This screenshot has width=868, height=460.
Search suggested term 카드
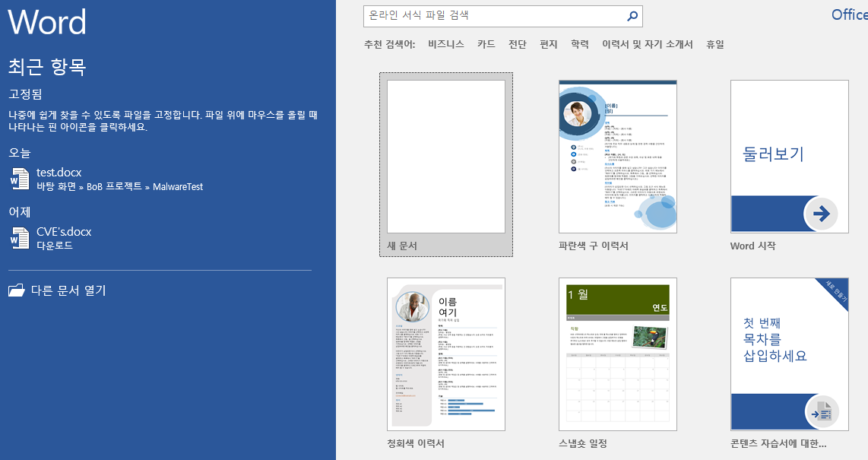click(486, 44)
